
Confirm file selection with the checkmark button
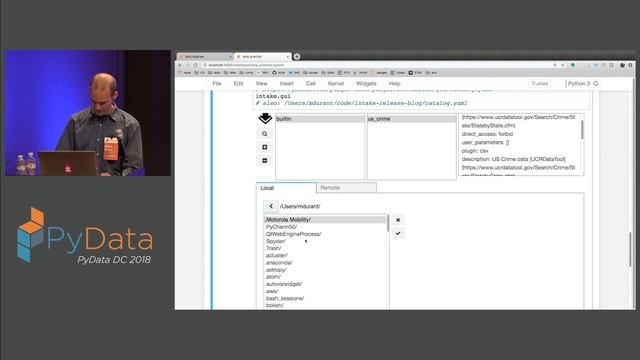[398, 233]
